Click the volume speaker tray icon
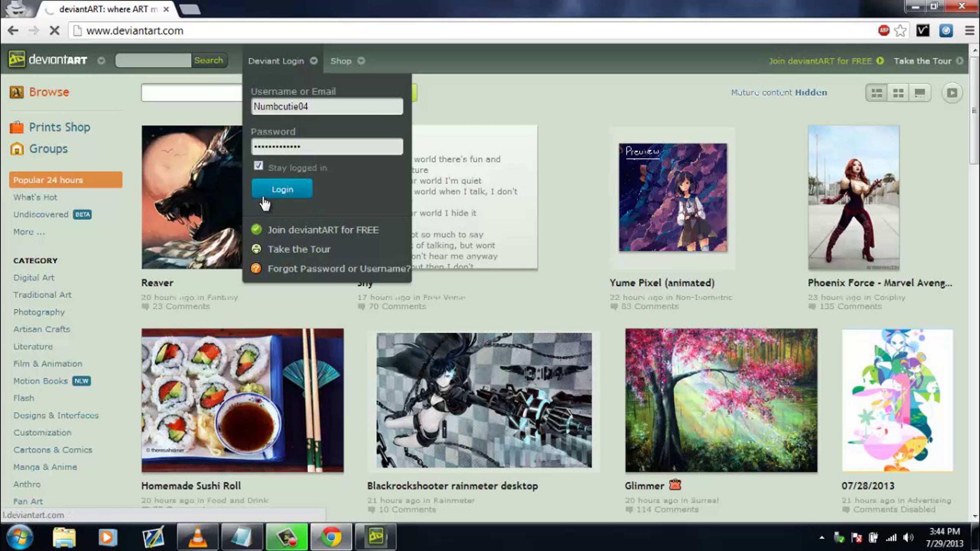 coord(908,538)
